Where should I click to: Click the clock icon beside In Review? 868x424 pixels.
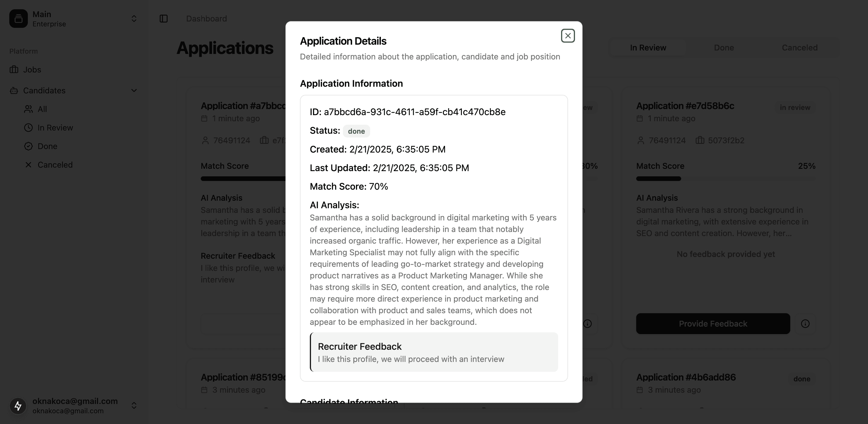(28, 128)
